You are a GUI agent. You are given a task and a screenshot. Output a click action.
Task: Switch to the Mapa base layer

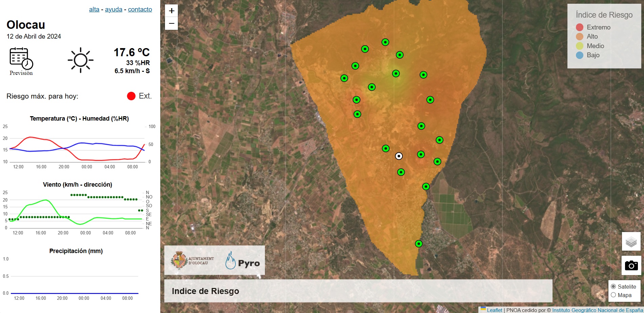pos(614,295)
